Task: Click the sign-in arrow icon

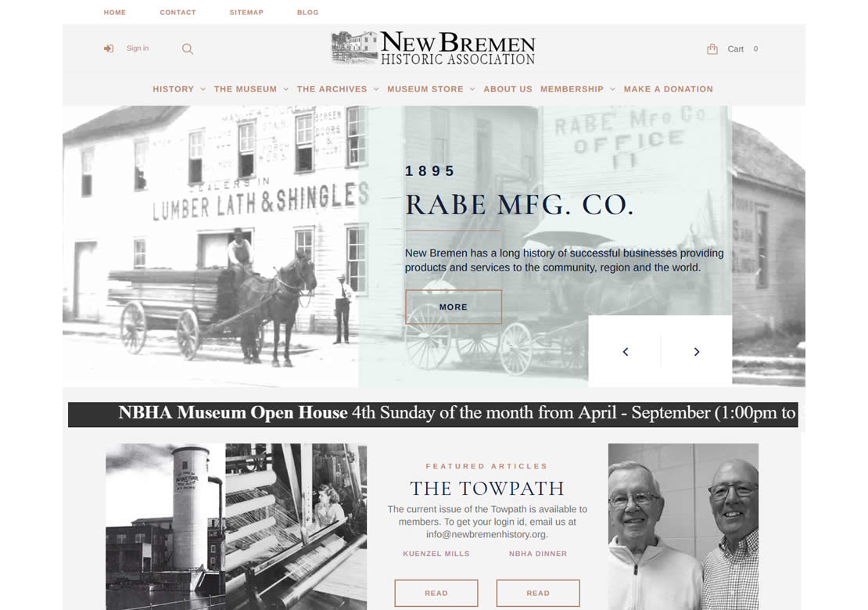Action: point(109,48)
